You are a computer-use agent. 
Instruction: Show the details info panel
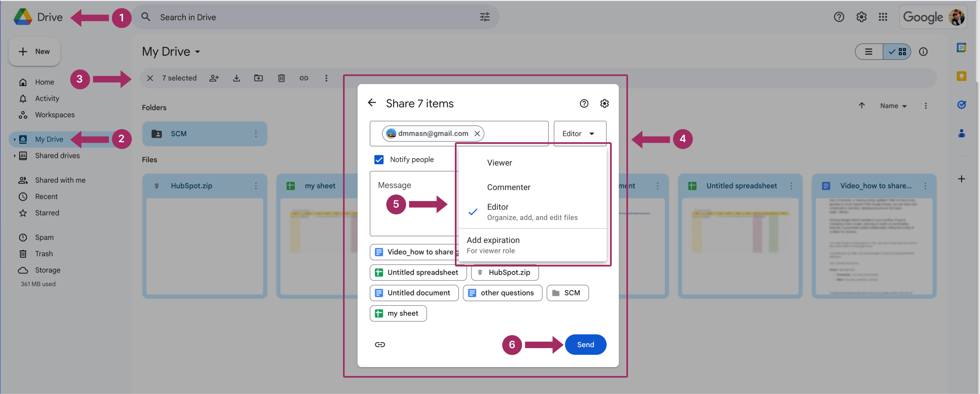pyautogui.click(x=923, y=52)
